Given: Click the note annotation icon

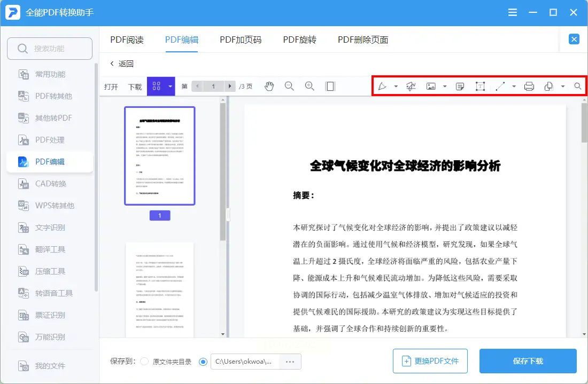Looking at the screenshot, I should (x=460, y=87).
